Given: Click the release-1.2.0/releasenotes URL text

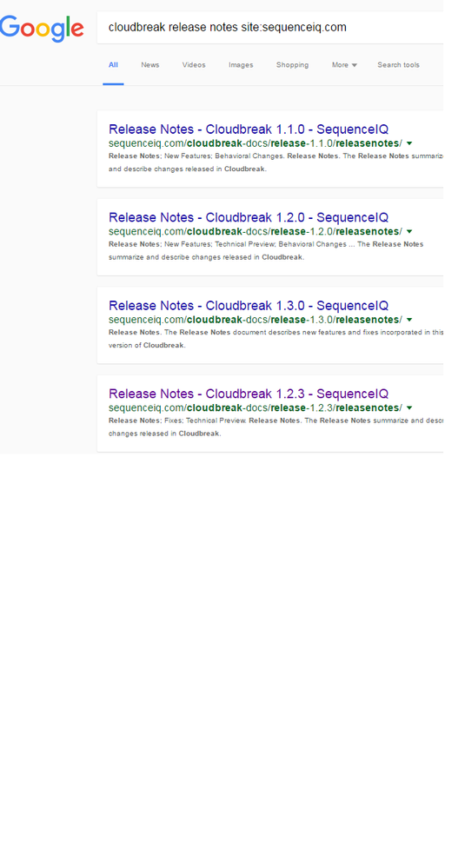Looking at the screenshot, I should click(256, 231).
